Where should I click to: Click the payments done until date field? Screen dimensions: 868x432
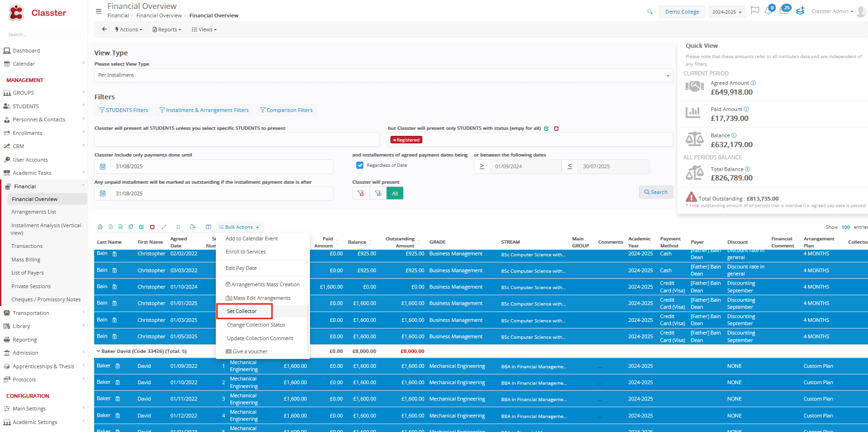(x=221, y=166)
